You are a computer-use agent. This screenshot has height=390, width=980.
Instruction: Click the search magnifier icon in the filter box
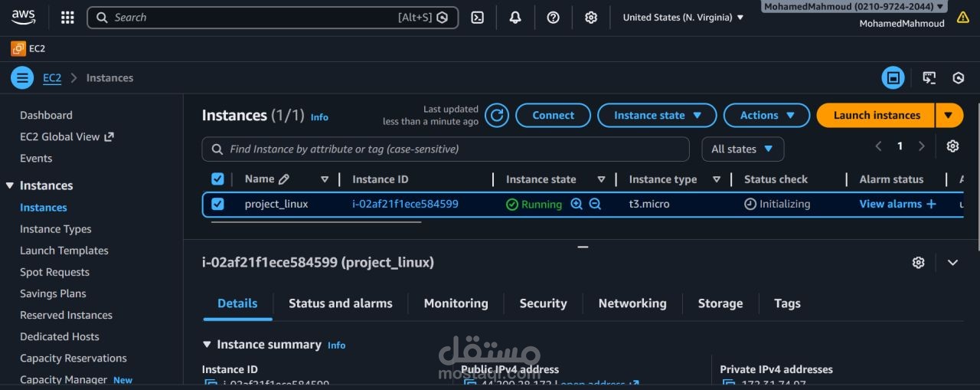click(217, 149)
